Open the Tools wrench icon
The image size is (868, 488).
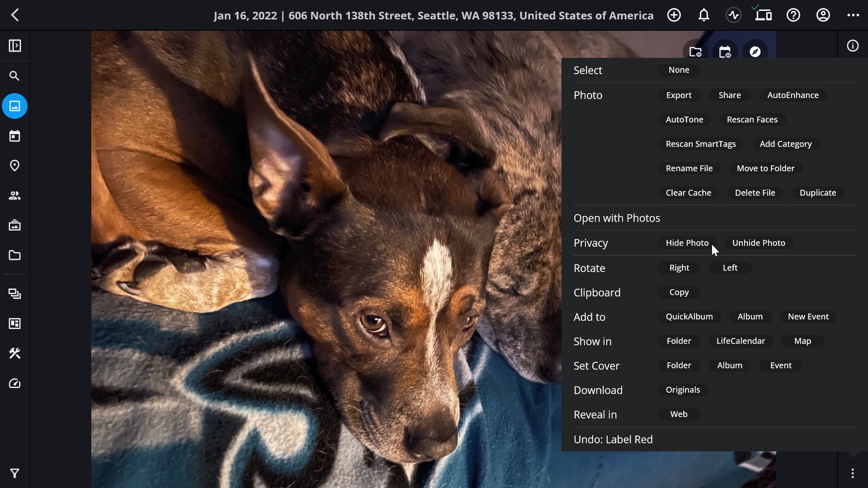(x=15, y=353)
